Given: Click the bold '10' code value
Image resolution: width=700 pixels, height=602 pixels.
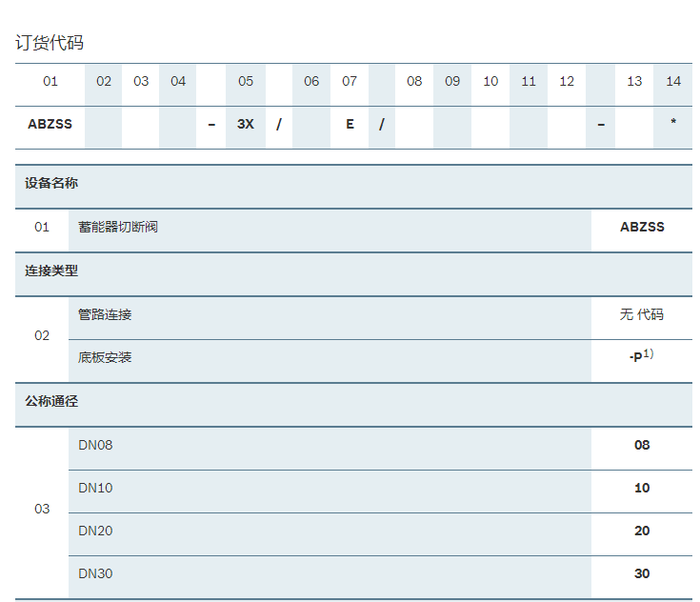Looking at the screenshot, I should coord(642,489).
